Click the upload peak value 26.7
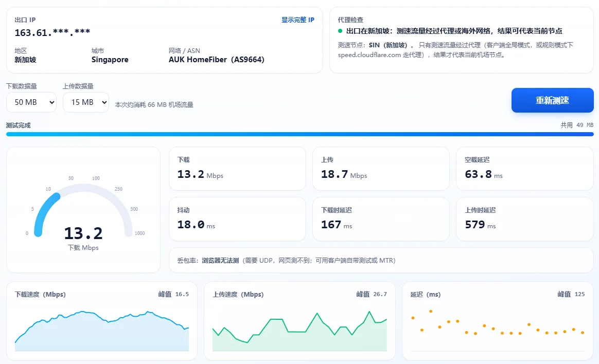The image size is (599, 364). (x=380, y=294)
